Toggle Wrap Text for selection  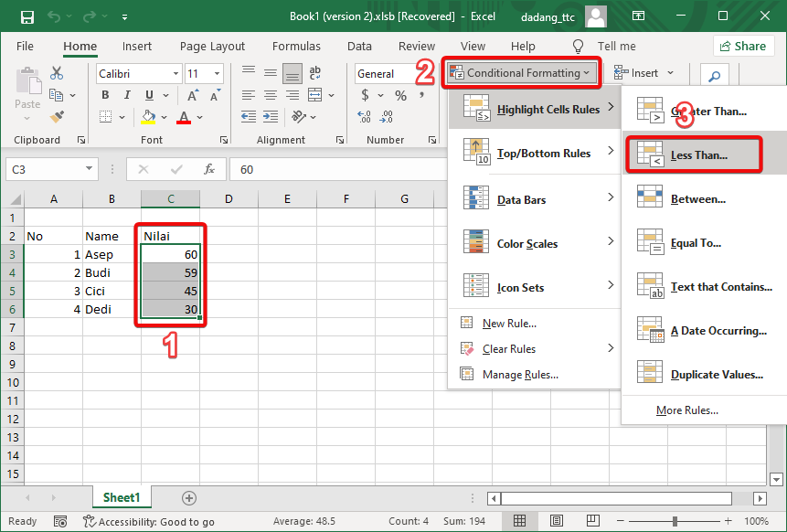pyautogui.click(x=315, y=73)
